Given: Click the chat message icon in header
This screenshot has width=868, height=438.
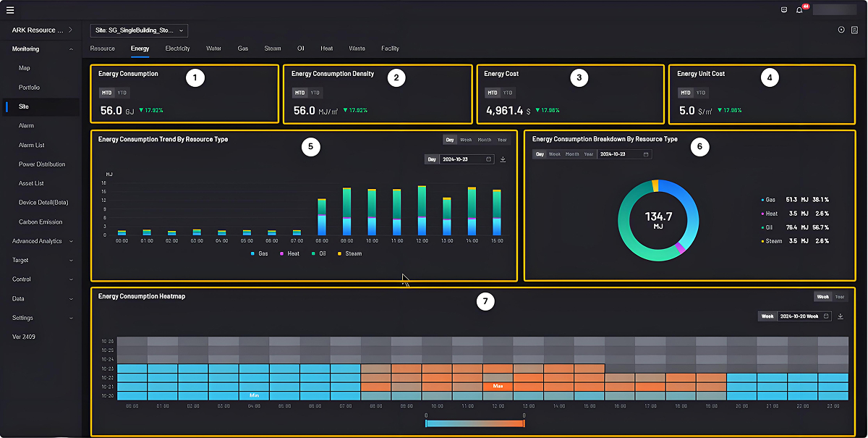Looking at the screenshot, I should tap(784, 10).
